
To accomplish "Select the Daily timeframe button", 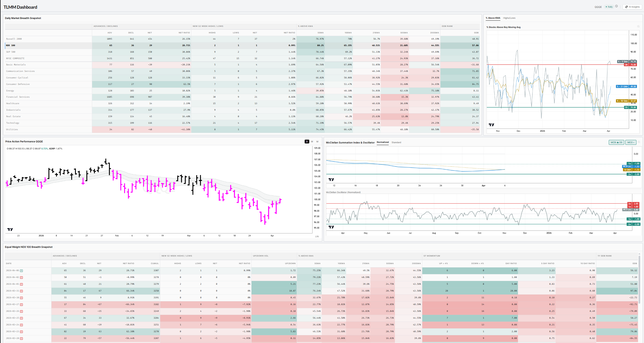I will coord(307,142).
